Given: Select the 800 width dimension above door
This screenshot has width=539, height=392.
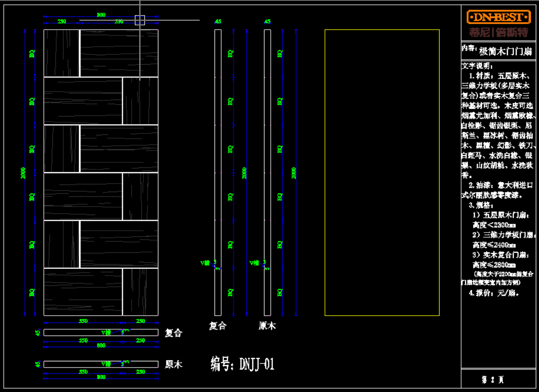Looking at the screenshot, I should point(101,15).
